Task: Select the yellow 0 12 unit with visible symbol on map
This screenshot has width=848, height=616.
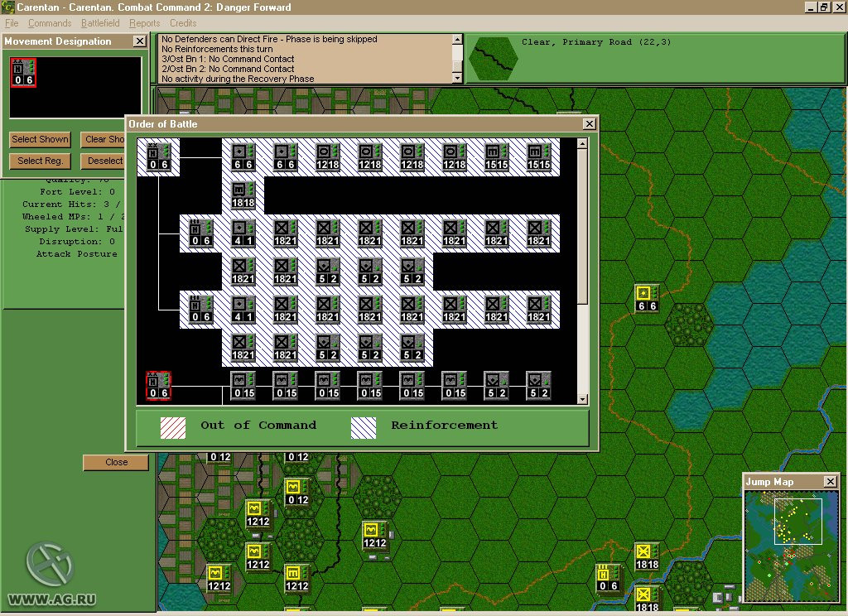Action: (x=297, y=493)
